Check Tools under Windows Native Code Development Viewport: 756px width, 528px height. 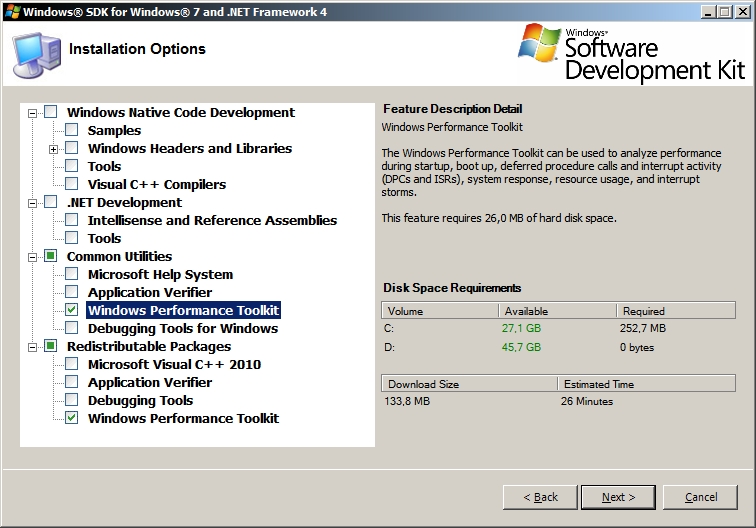coord(71,166)
